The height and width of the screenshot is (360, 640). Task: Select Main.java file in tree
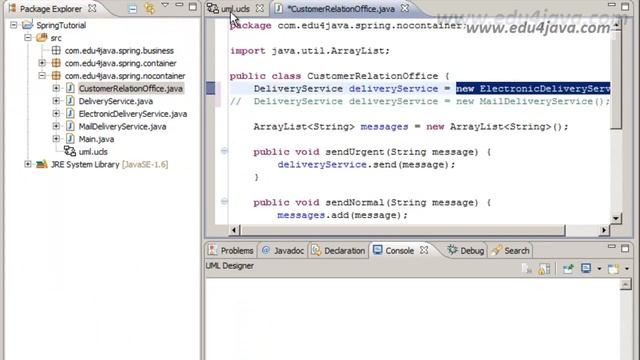click(96, 139)
